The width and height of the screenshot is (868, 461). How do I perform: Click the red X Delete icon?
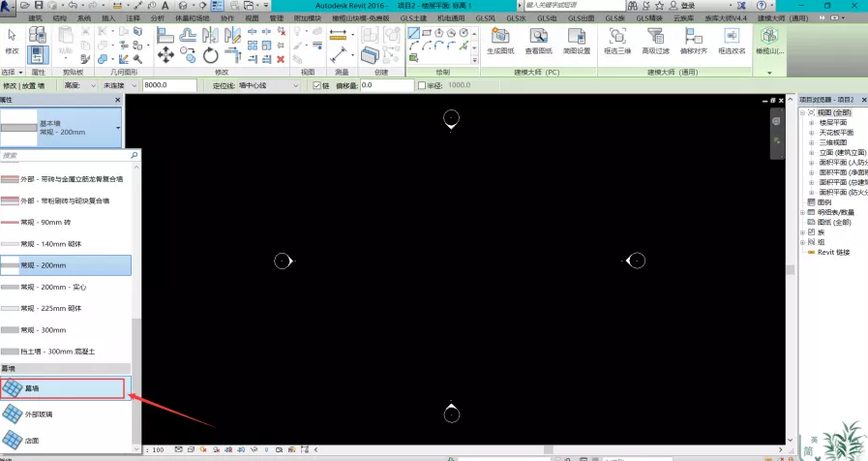[x=281, y=59]
